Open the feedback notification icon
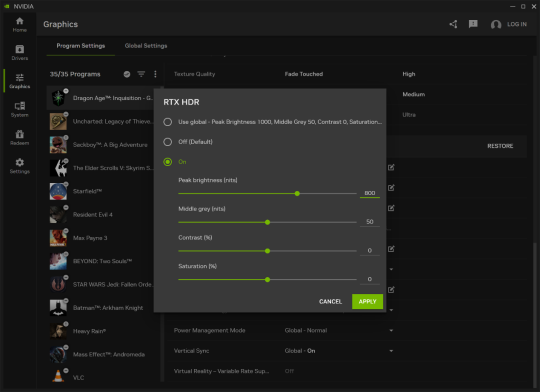Image resolution: width=540 pixels, height=392 pixels. click(x=473, y=24)
